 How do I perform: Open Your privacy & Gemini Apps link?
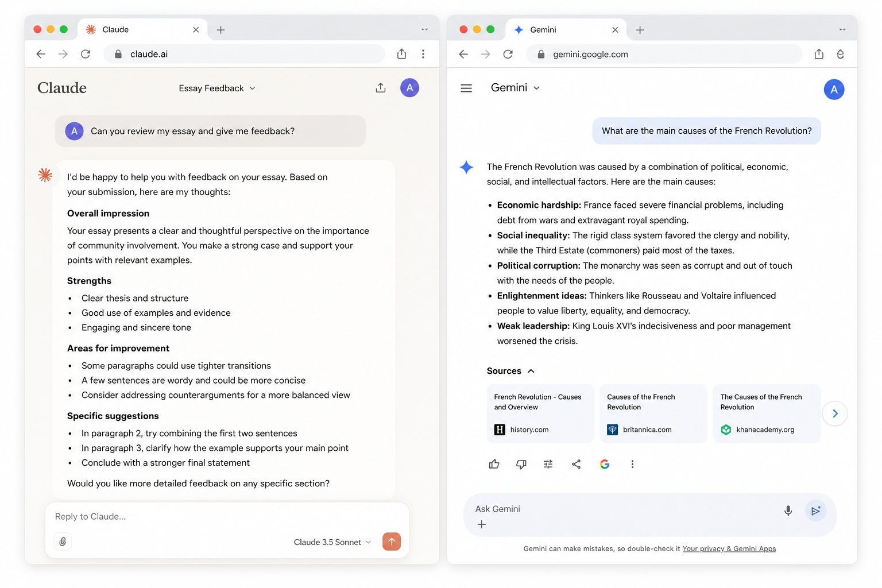[x=729, y=549]
